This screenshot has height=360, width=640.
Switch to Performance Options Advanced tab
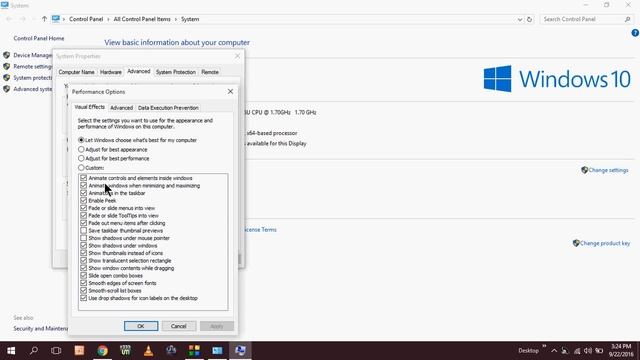(x=122, y=108)
